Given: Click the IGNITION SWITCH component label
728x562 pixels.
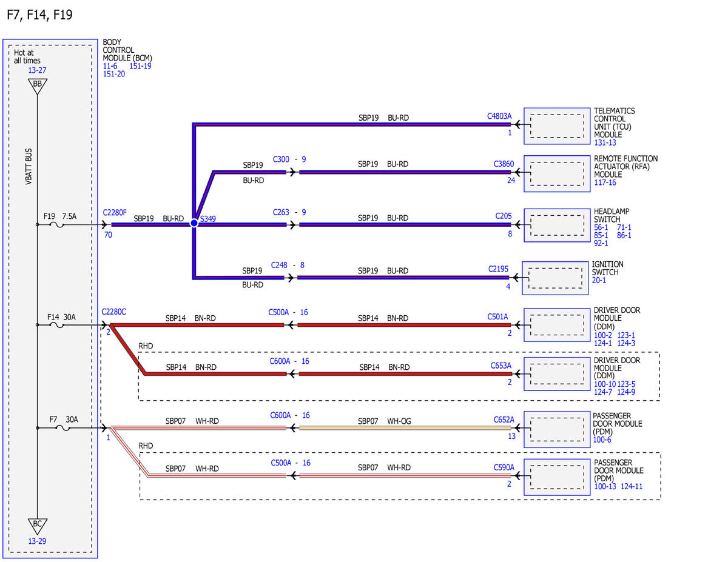Looking at the screenshot, I should [x=608, y=269].
